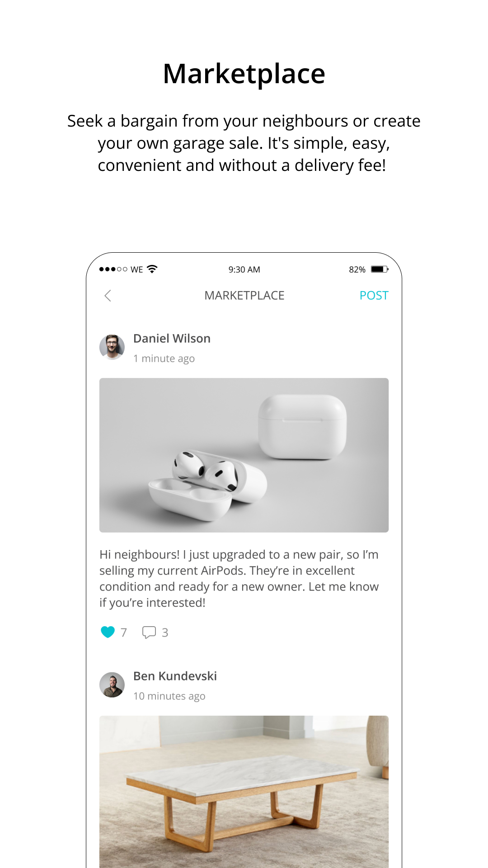Image resolution: width=488 pixels, height=868 pixels.
Task: Create a new listing with POST
Action: 374,296
